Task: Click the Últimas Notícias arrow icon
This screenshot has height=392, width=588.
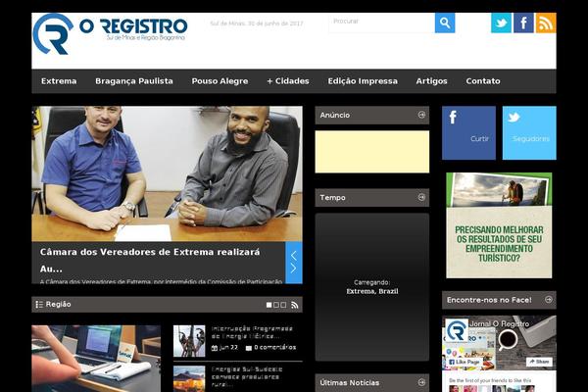Action: (421, 382)
